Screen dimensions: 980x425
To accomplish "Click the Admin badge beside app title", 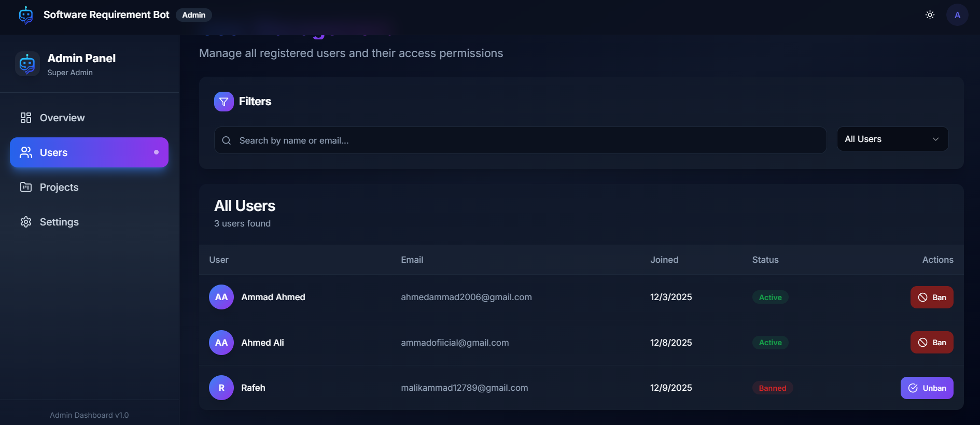I will [194, 15].
